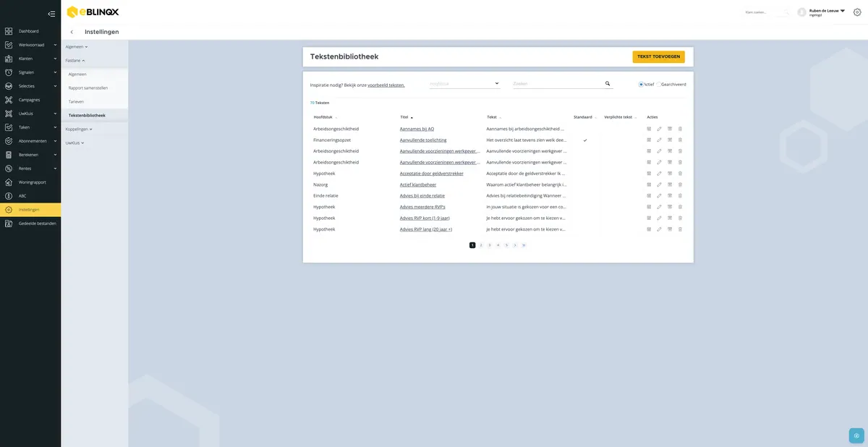Open the 'voorbeeld teksten' link
The image size is (868, 447).
(386, 85)
